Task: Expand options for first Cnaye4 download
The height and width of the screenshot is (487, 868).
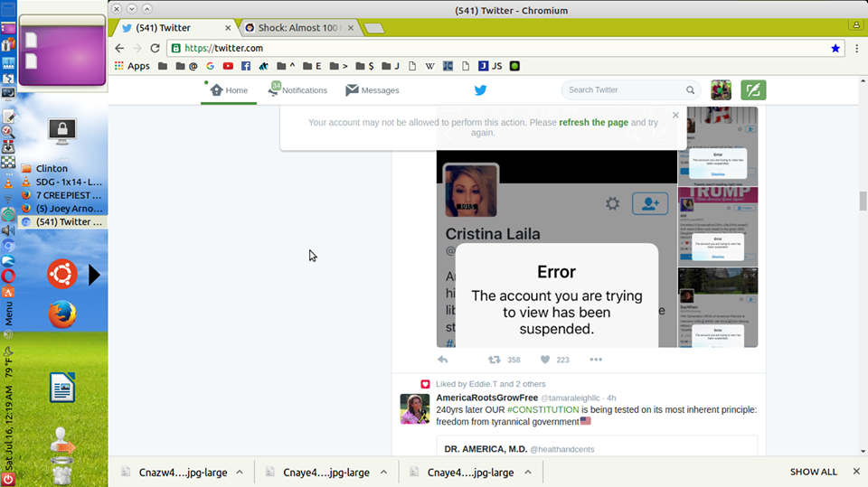Action: (383, 472)
